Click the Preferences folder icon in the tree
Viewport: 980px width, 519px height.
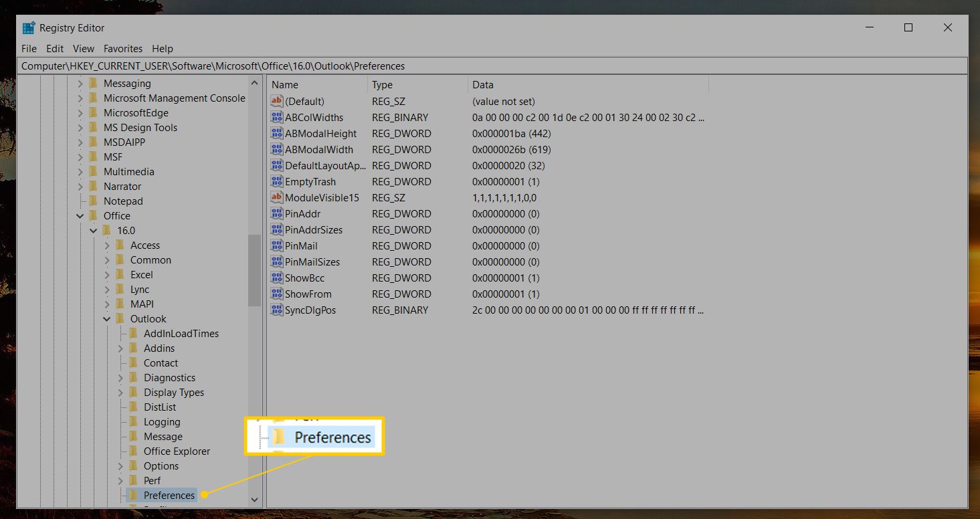(133, 495)
